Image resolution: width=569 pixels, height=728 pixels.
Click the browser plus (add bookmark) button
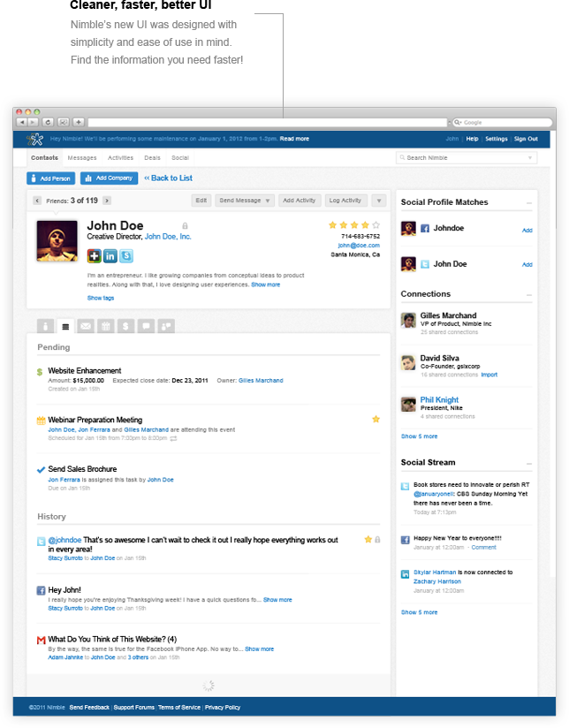[x=79, y=122]
